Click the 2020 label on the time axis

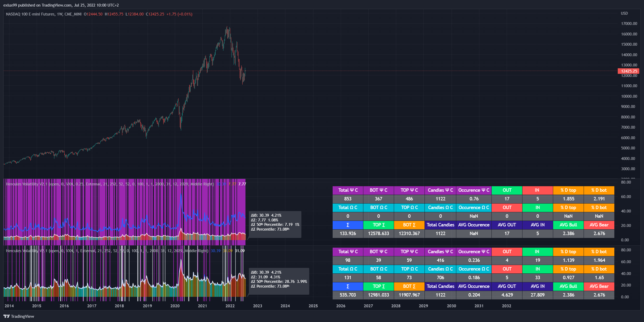(175, 306)
